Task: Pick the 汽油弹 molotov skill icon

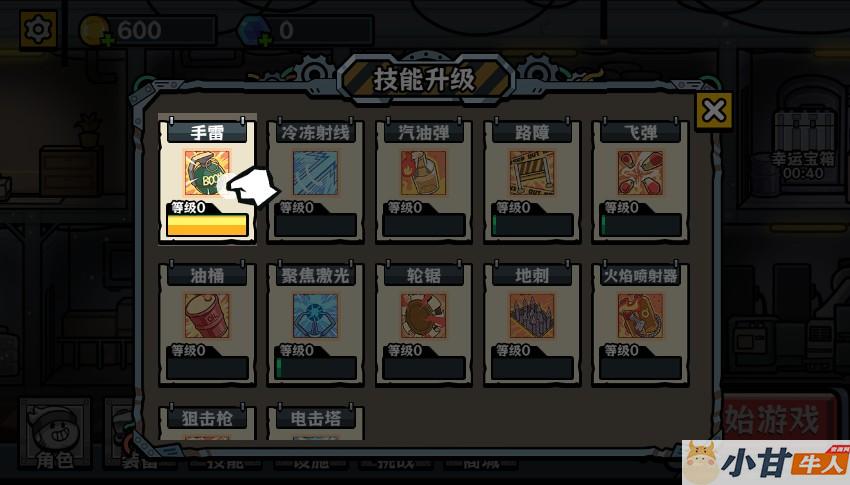Action: point(423,173)
